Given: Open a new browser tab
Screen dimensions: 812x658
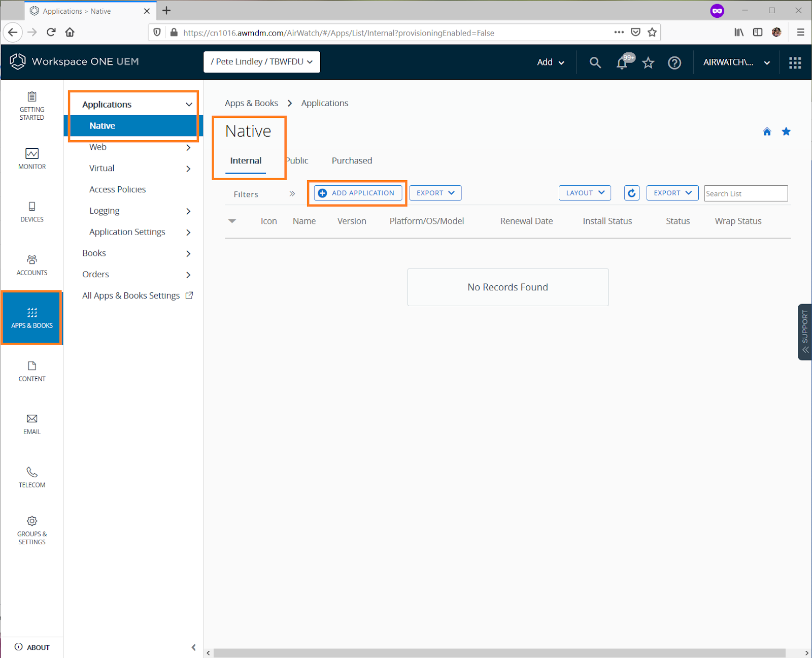Looking at the screenshot, I should pos(166,11).
